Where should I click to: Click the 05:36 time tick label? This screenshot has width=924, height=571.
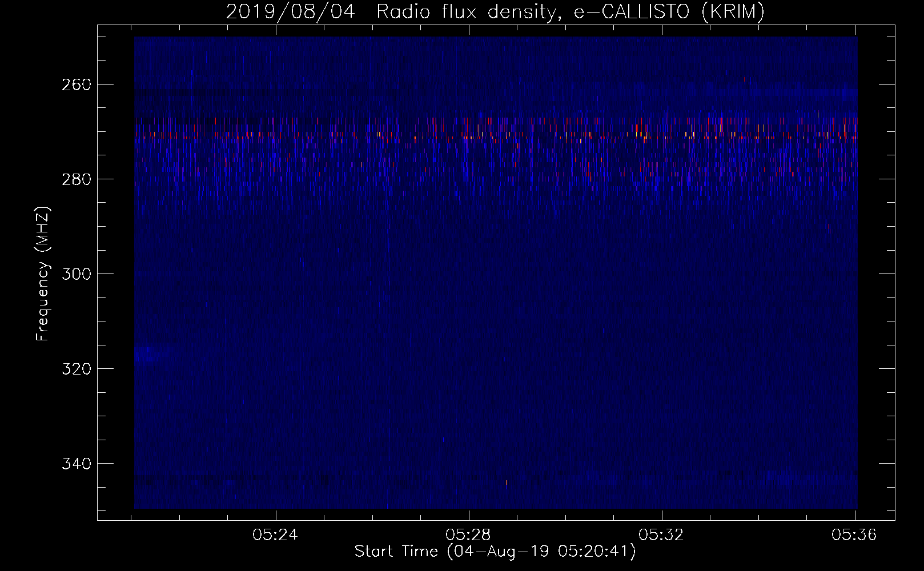[x=855, y=535]
